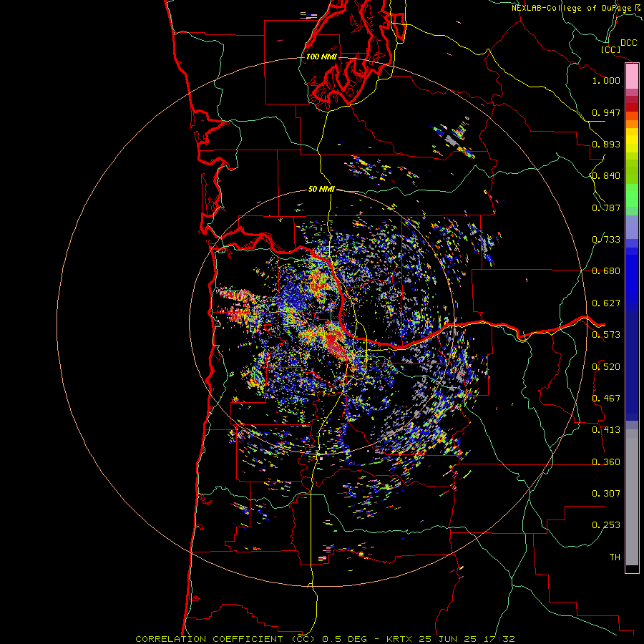
Task: Click the lavender color bar segment
Action: click(x=632, y=227)
